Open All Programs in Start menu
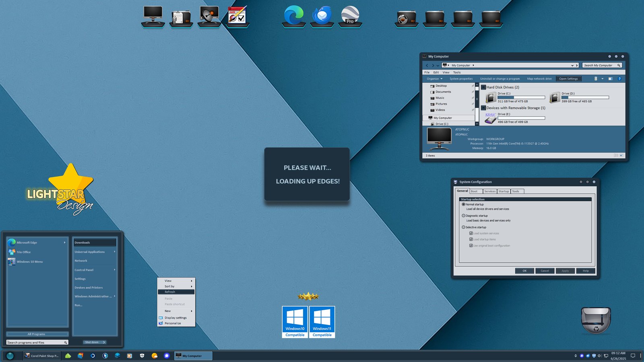This screenshot has width=644, height=362. (x=37, y=334)
